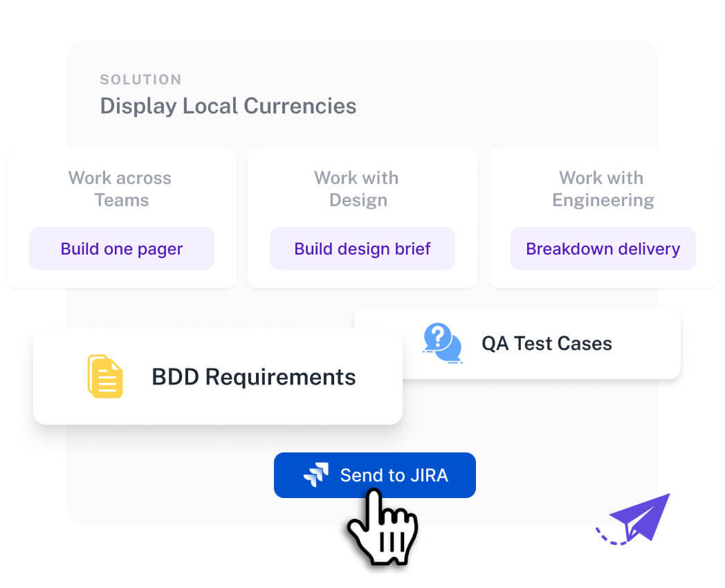Click the Send to JIRA button
Image resolution: width=725 pixels, height=588 pixels.
pyautogui.click(x=375, y=475)
